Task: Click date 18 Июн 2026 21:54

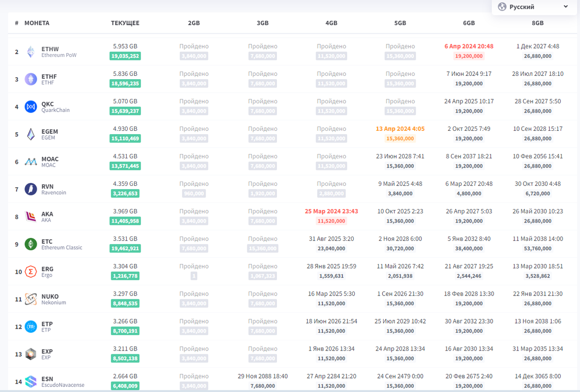Action: tap(332, 322)
